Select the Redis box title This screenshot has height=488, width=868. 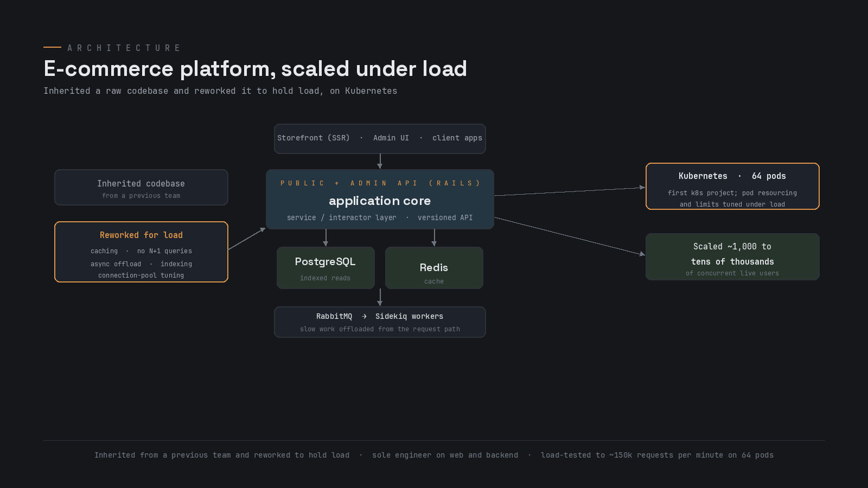pyautogui.click(x=434, y=267)
